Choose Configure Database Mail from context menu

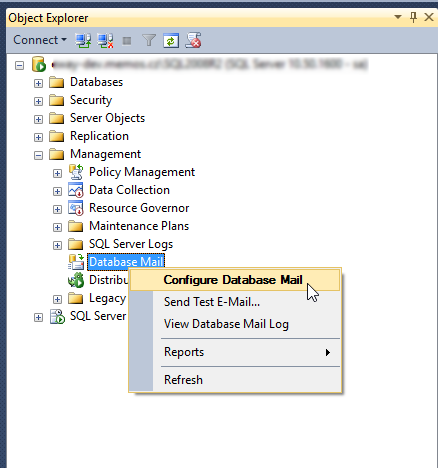235,280
